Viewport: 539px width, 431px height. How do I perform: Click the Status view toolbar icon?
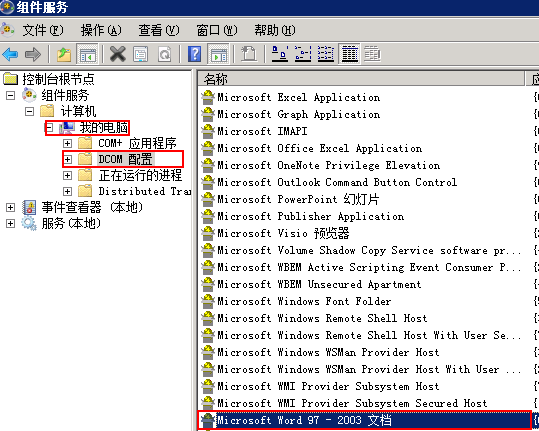pyautogui.click(x=372, y=54)
